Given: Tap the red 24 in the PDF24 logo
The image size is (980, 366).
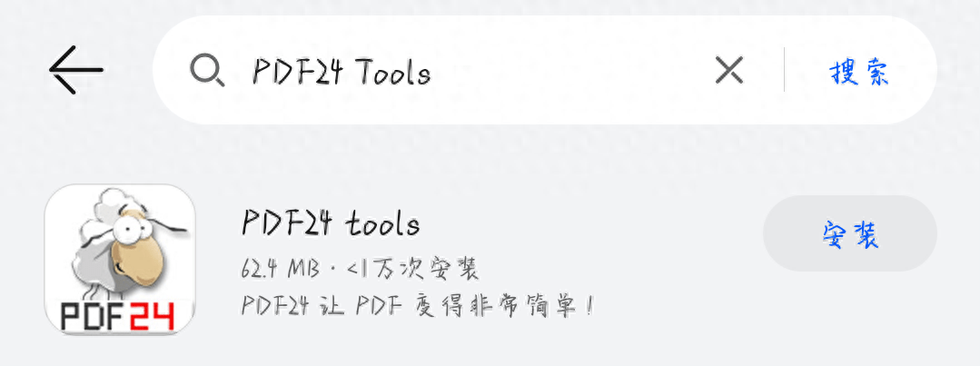Looking at the screenshot, I should pos(153,317).
